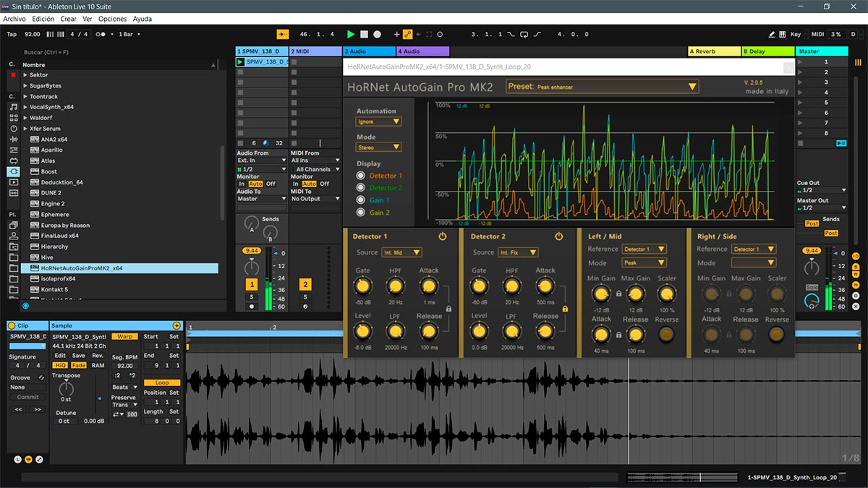
Task: Adjust Left/Mid Max Gain knob
Action: 636,294
